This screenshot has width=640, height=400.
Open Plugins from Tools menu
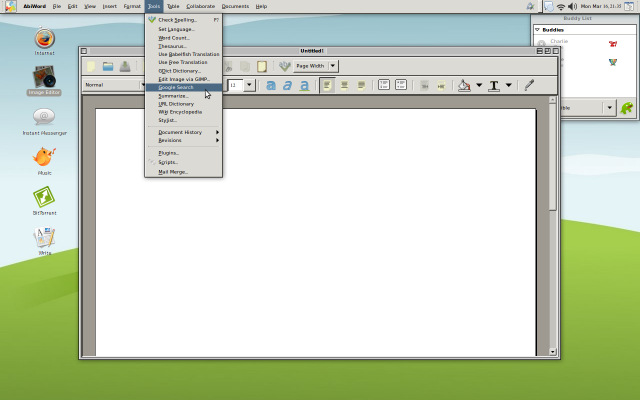(184, 153)
